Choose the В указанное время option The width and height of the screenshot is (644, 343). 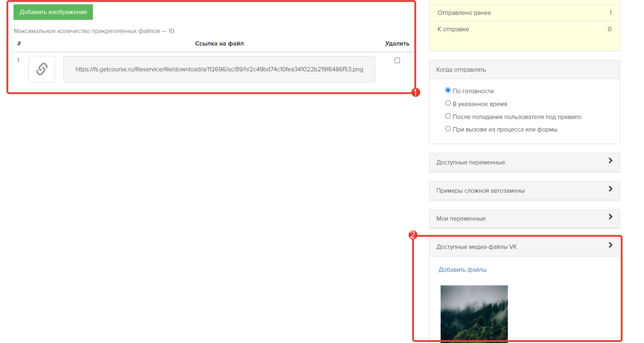tap(448, 103)
